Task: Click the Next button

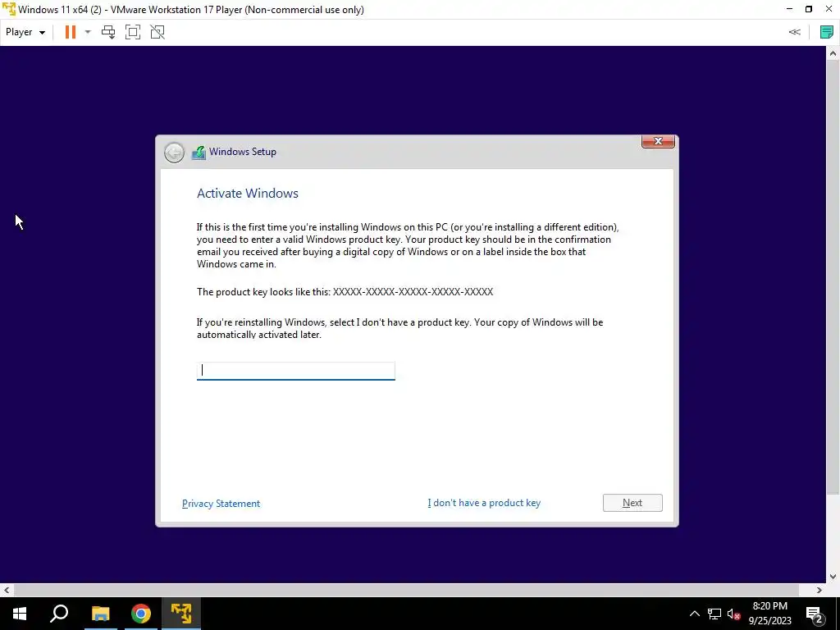Action: click(632, 503)
